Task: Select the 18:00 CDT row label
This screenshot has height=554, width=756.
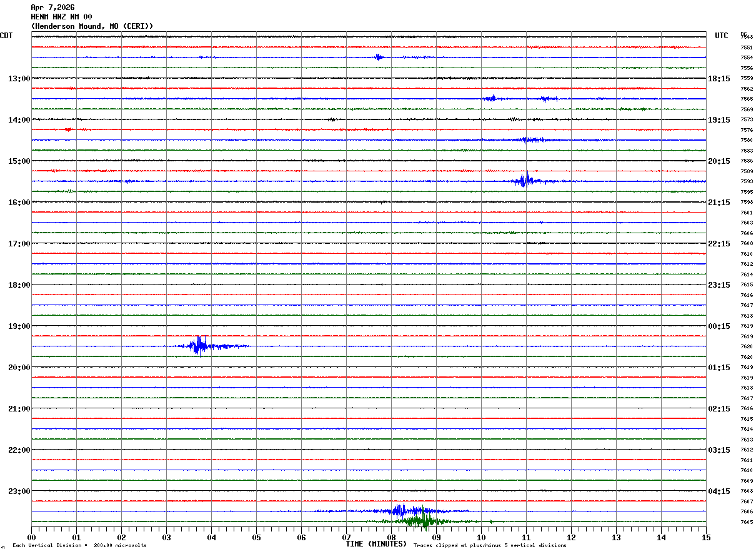Action: click(19, 285)
